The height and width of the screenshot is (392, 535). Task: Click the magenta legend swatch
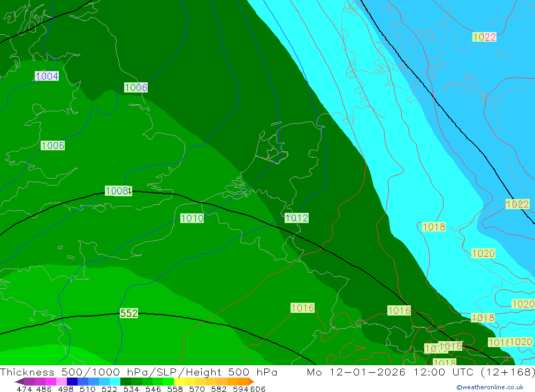(51, 381)
